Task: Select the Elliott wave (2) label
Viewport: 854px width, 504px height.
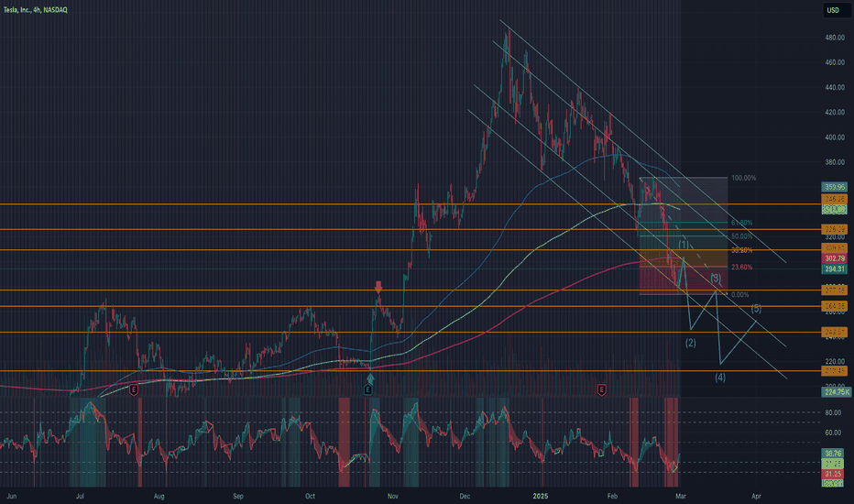Action: click(691, 343)
